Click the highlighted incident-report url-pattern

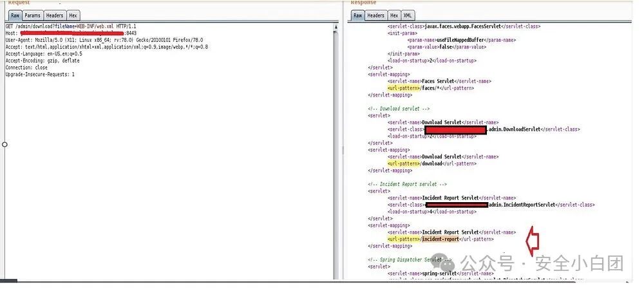coord(440,239)
